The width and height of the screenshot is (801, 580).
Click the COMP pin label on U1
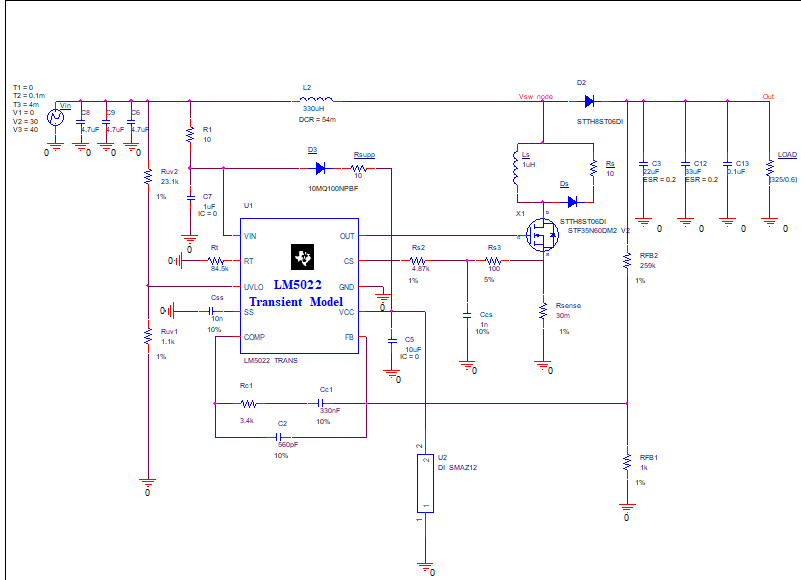pyautogui.click(x=254, y=337)
